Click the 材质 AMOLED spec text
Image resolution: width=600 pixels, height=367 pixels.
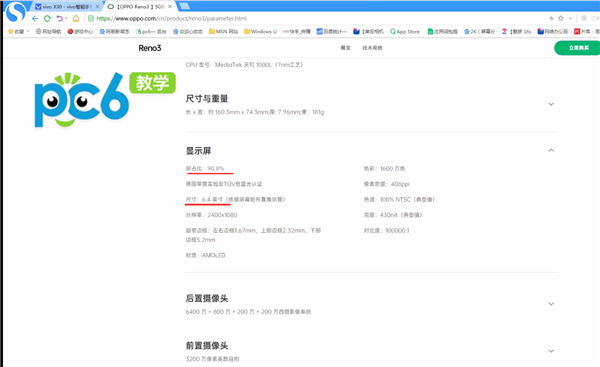(x=205, y=255)
